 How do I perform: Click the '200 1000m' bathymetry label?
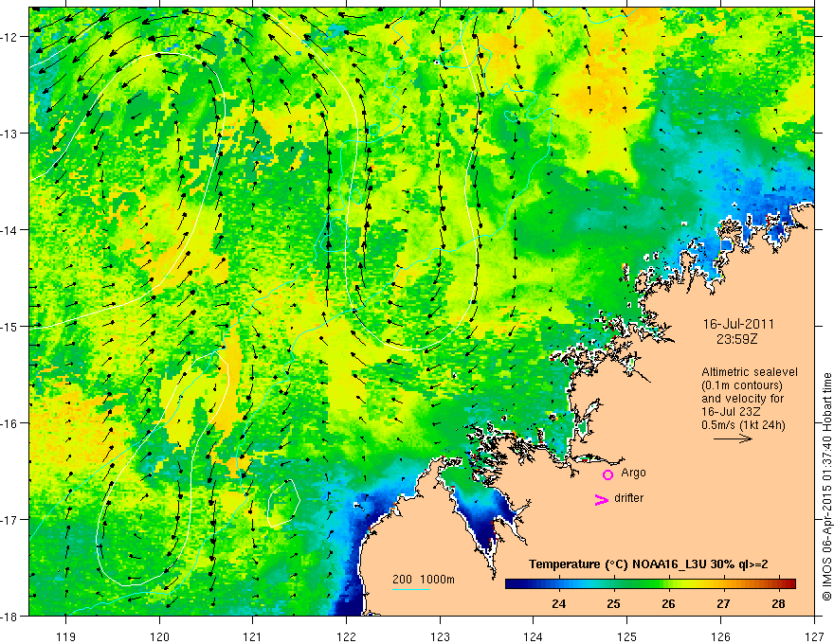pyautogui.click(x=424, y=580)
